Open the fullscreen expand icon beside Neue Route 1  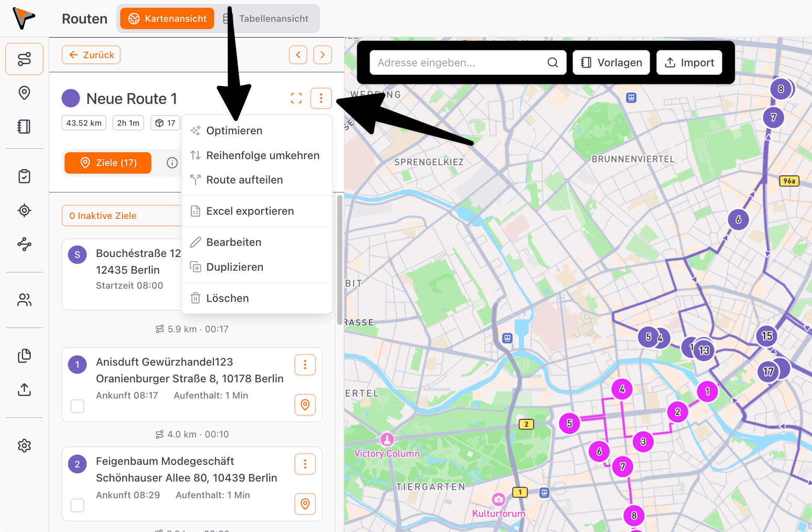296,98
